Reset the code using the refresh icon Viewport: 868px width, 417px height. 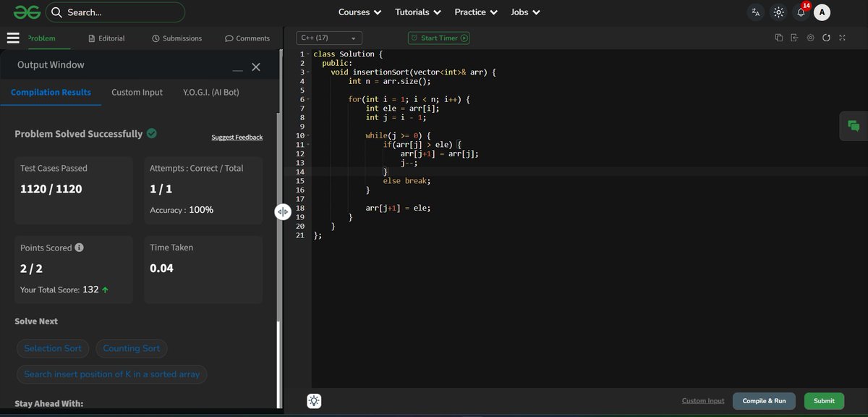[827, 38]
